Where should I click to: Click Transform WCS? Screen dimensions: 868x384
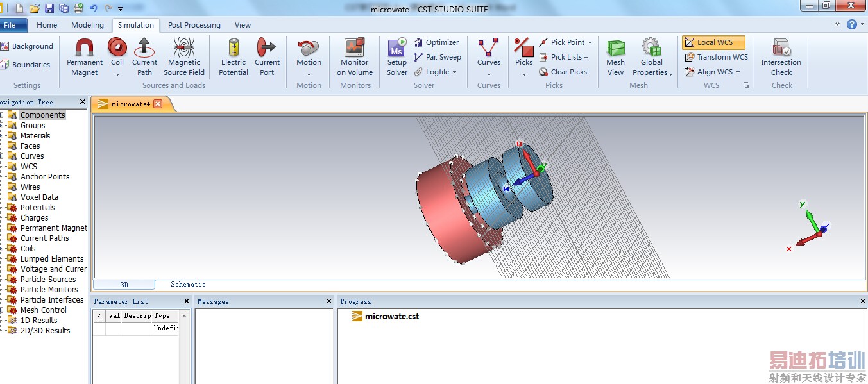coord(717,57)
